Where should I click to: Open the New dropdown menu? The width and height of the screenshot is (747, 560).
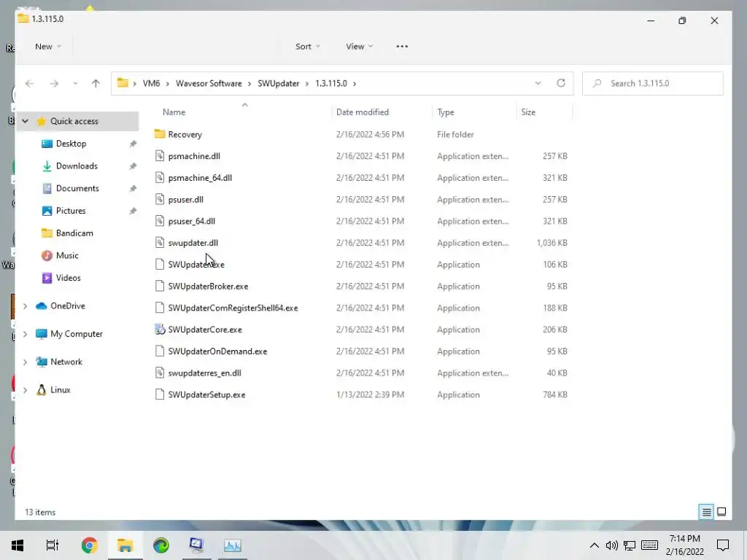point(48,46)
